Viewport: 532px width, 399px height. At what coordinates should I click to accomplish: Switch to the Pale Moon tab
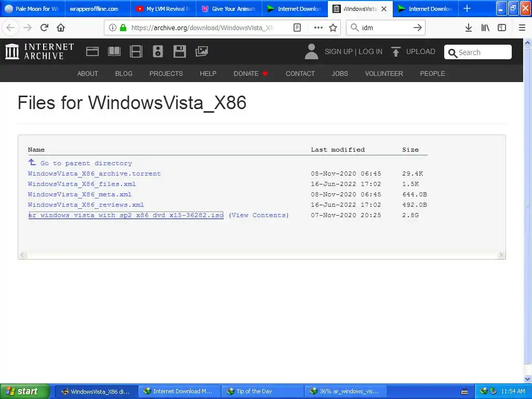point(32,9)
